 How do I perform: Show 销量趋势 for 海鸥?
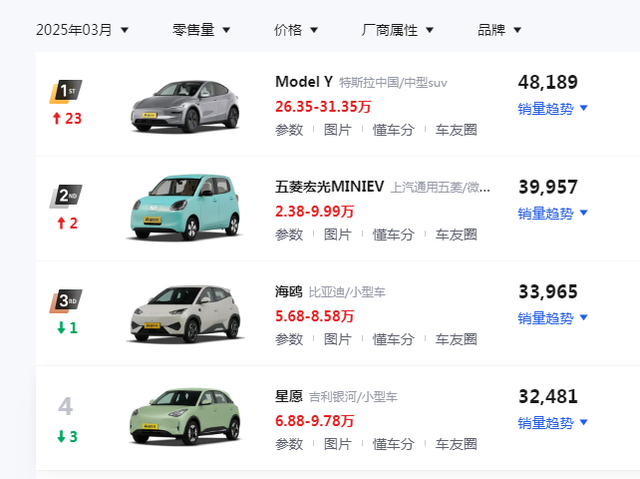click(553, 318)
